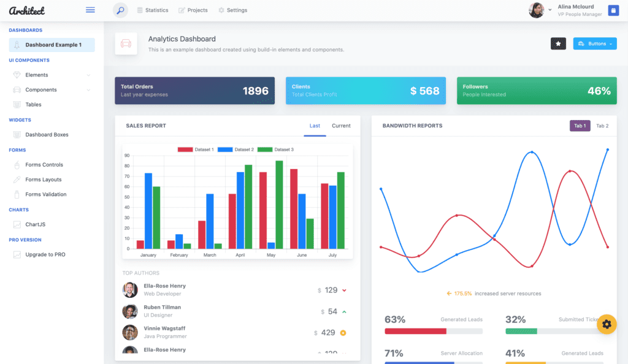
Task: Click the car icon by Analytics Dashboard title
Action: 126,43
